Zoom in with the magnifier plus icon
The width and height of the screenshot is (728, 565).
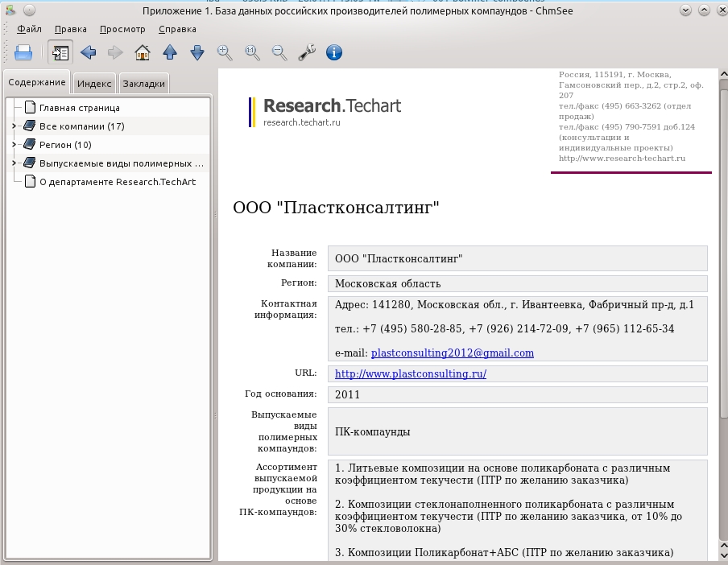[x=225, y=52]
